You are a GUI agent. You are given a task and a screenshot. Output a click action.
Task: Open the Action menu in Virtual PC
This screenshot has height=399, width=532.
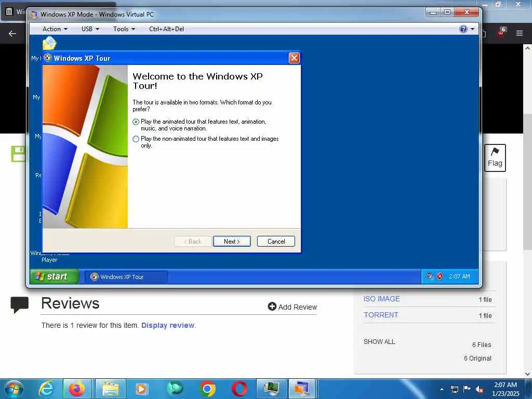[x=55, y=29]
